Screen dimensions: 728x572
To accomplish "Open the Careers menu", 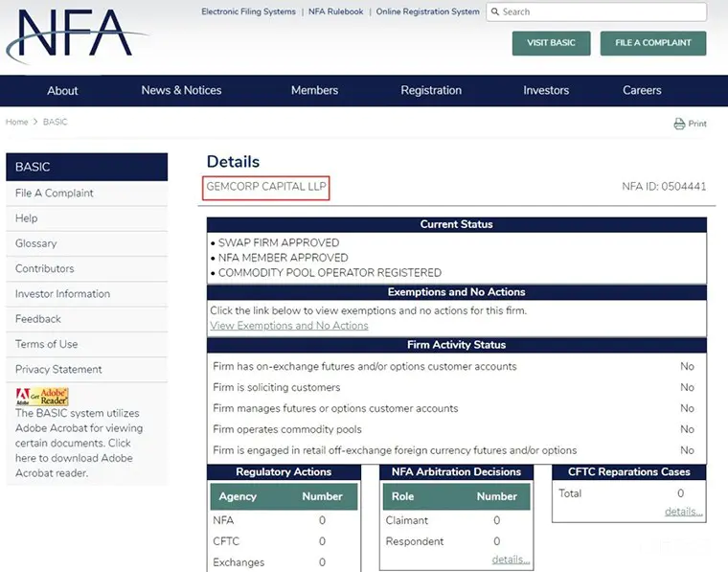I will pos(642,90).
